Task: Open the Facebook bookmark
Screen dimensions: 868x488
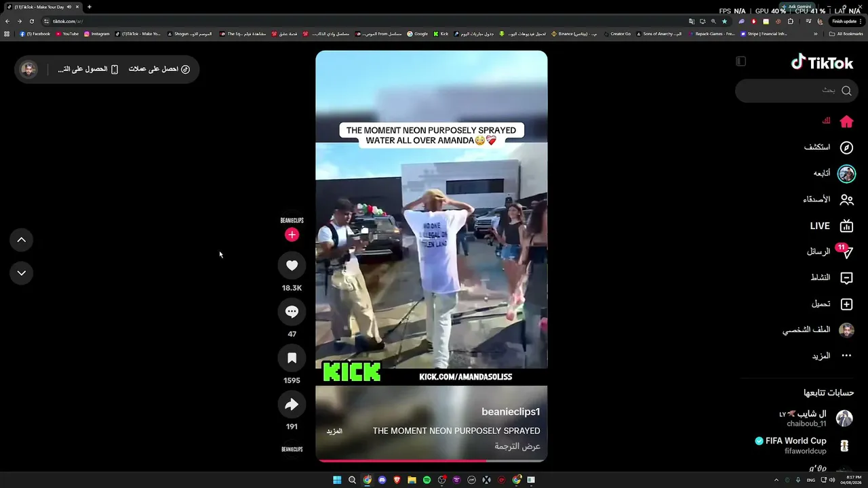Action: point(35,33)
